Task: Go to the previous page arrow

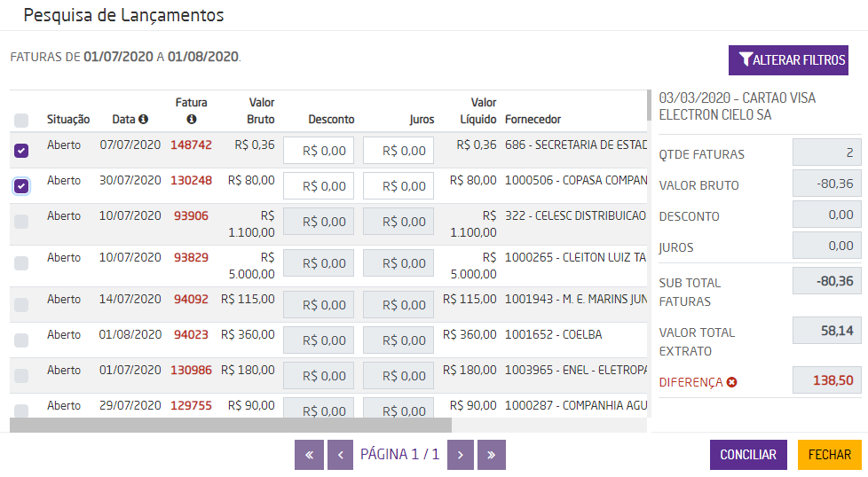Action: (341, 455)
